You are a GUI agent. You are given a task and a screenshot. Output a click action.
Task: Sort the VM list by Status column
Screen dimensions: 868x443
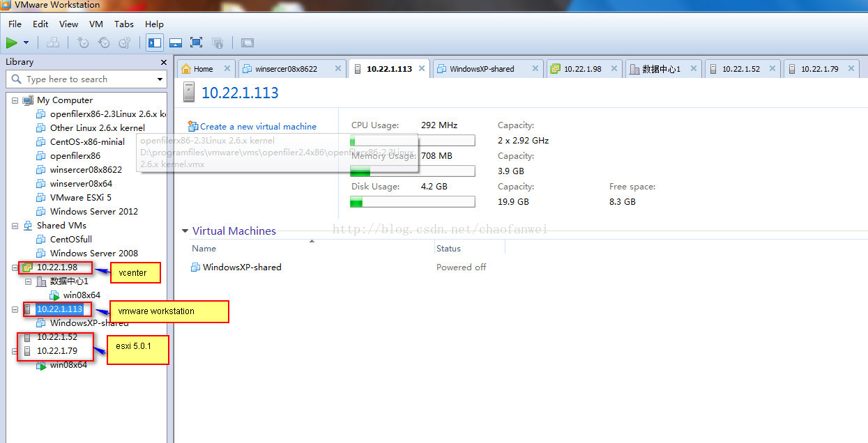(448, 249)
